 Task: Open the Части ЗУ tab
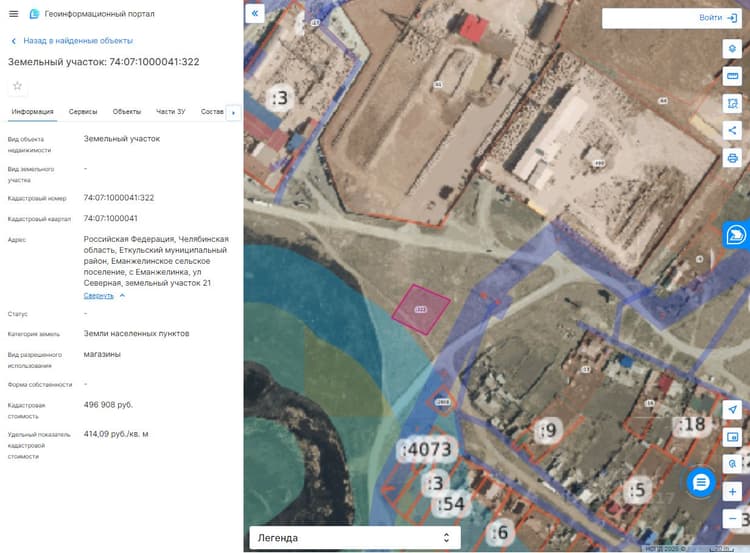[x=171, y=111]
